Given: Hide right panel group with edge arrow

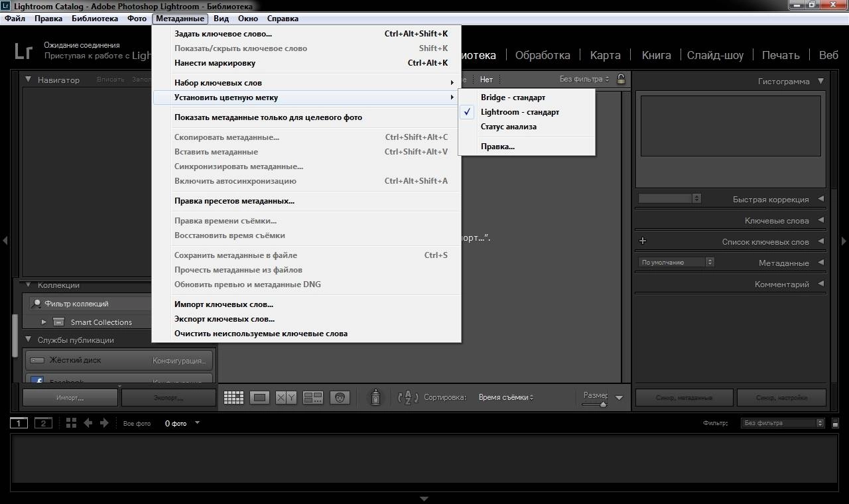Looking at the screenshot, I should tap(844, 241).
